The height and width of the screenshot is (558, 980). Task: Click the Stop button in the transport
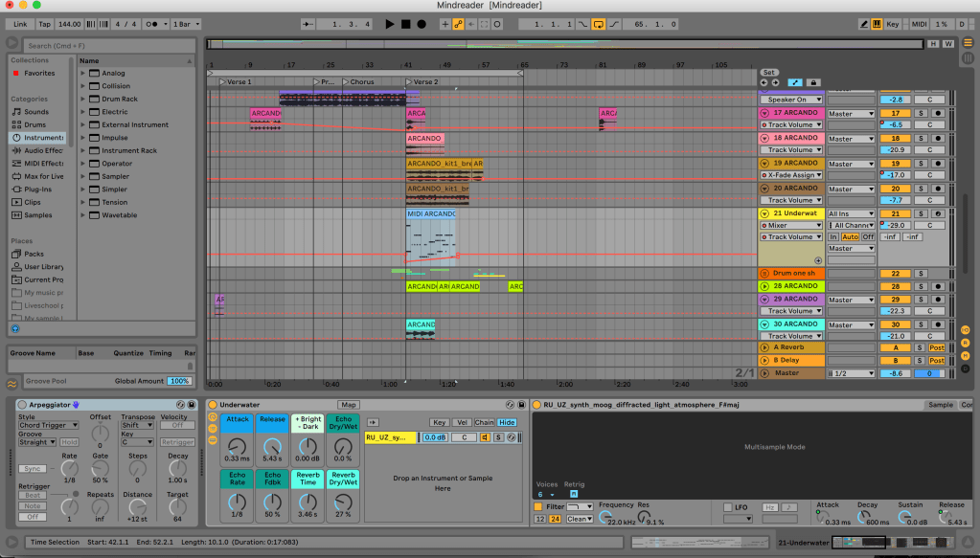(x=405, y=24)
